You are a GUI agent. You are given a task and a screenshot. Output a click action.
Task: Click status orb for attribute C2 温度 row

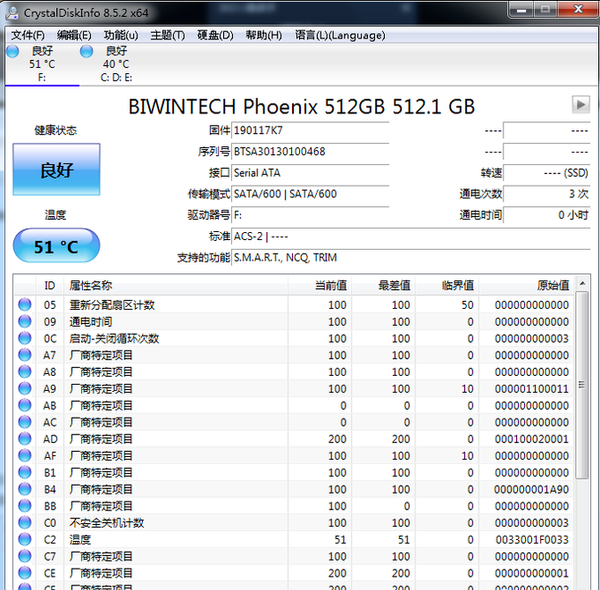(25, 539)
